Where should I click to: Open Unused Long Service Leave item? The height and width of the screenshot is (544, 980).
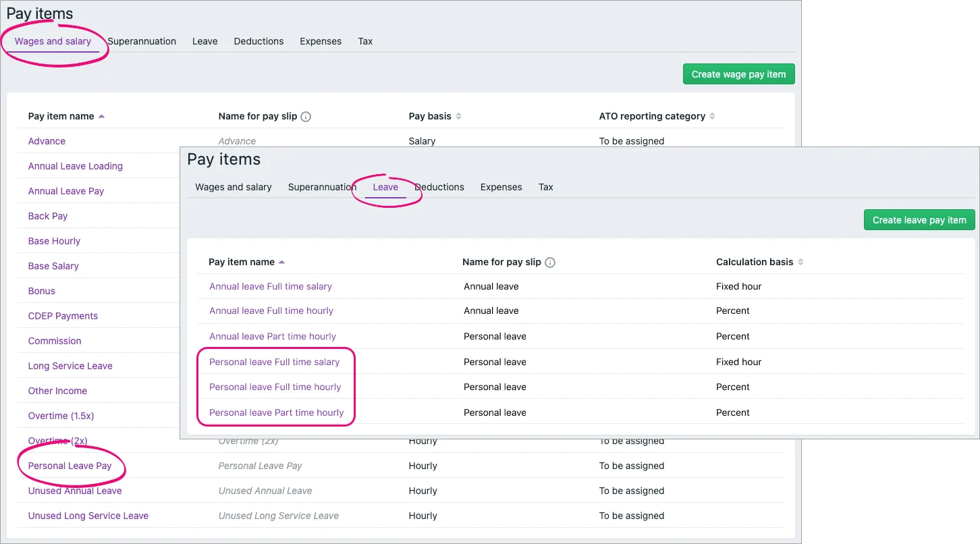(88, 516)
